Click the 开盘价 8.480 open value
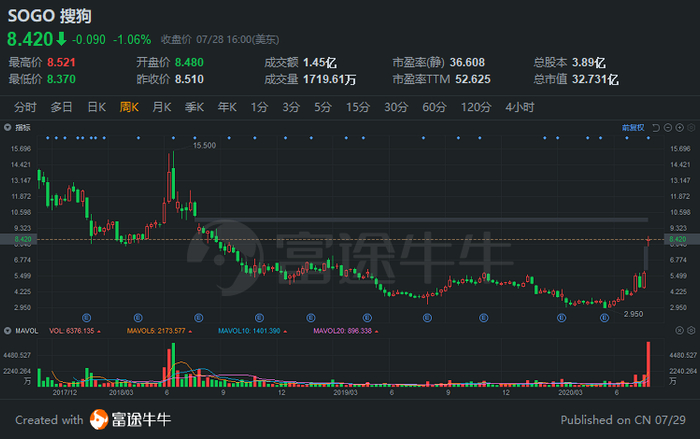Screen dimensions: 700x439 click(189, 63)
